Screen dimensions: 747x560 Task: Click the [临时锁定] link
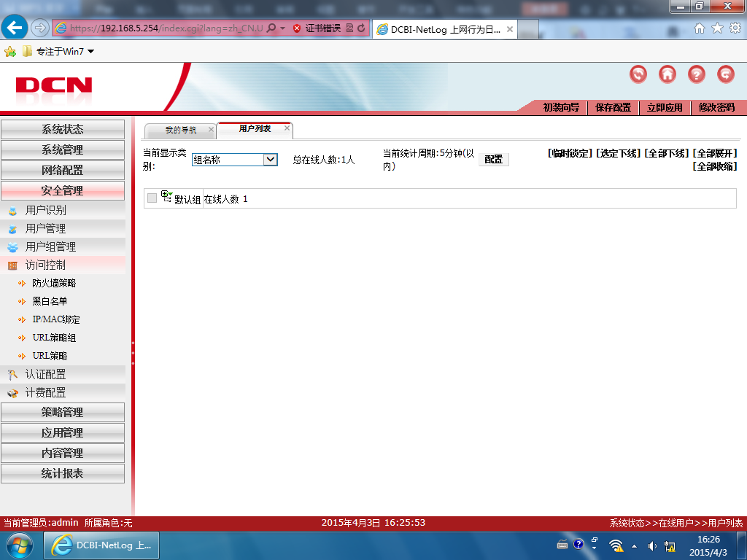point(570,153)
